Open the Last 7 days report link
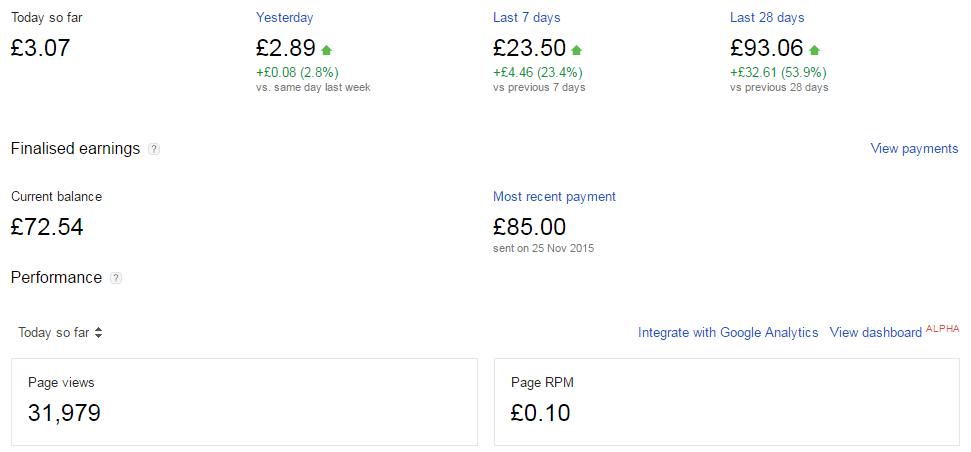Viewport: 971px width, 452px height. (526, 17)
